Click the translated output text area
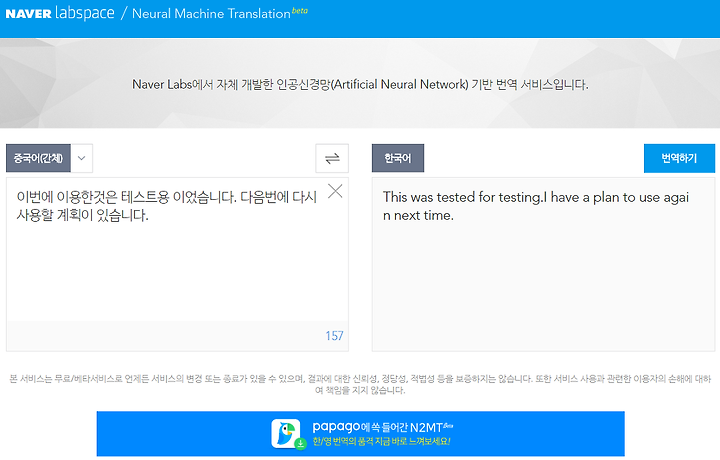This screenshot has height=460, width=720. coord(543,264)
